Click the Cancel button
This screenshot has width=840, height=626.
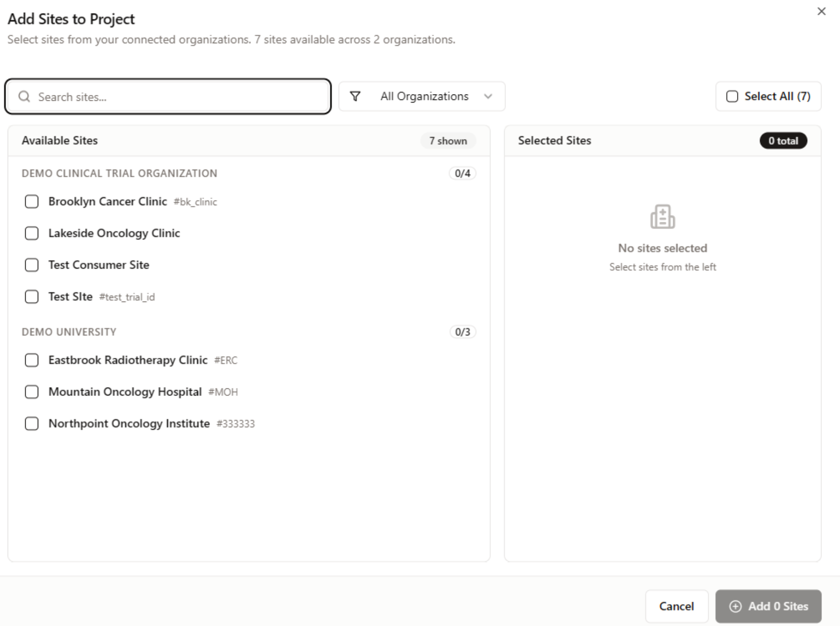[x=676, y=606]
